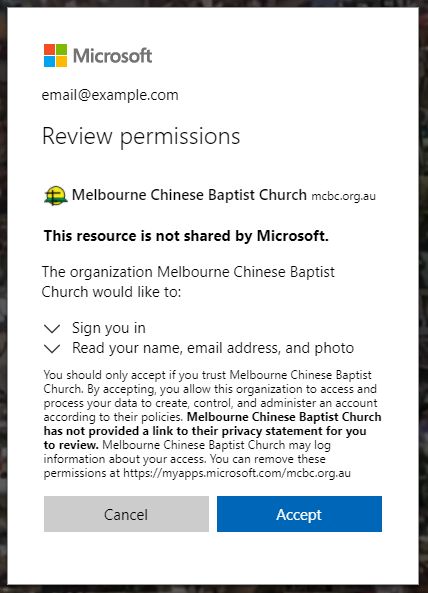This screenshot has width=428, height=593.
Task: Click the Accept button
Action: [x=299, y=514]
